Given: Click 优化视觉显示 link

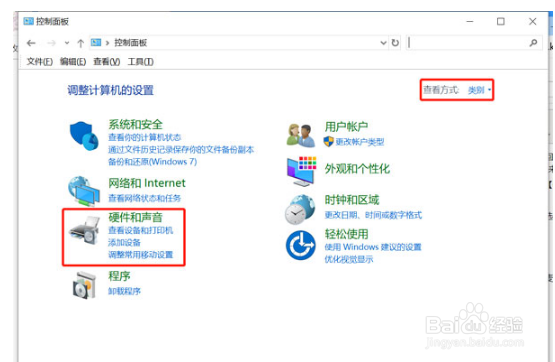Looking at the screenshot, I should pyautogui.click(x=349, y=259).
